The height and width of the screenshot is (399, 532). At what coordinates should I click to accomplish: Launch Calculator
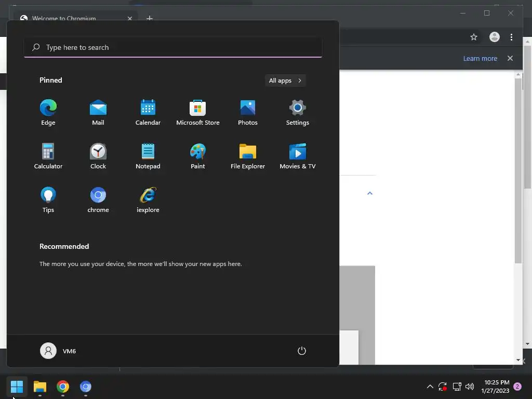click(x=48, y=156)
